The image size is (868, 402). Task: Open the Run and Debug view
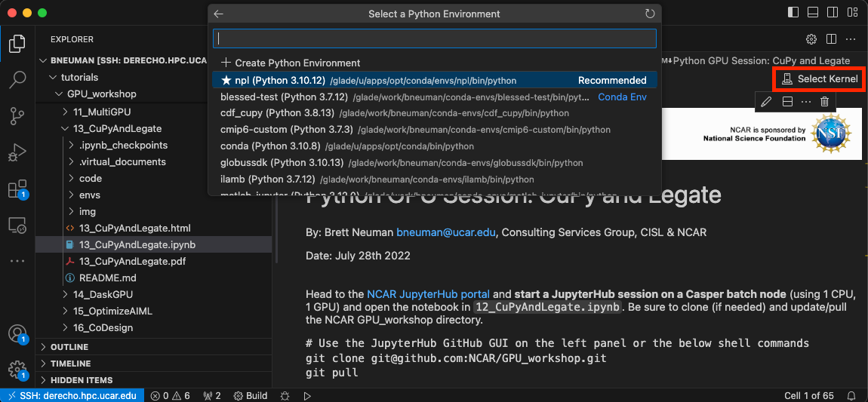tap(17, 152)
